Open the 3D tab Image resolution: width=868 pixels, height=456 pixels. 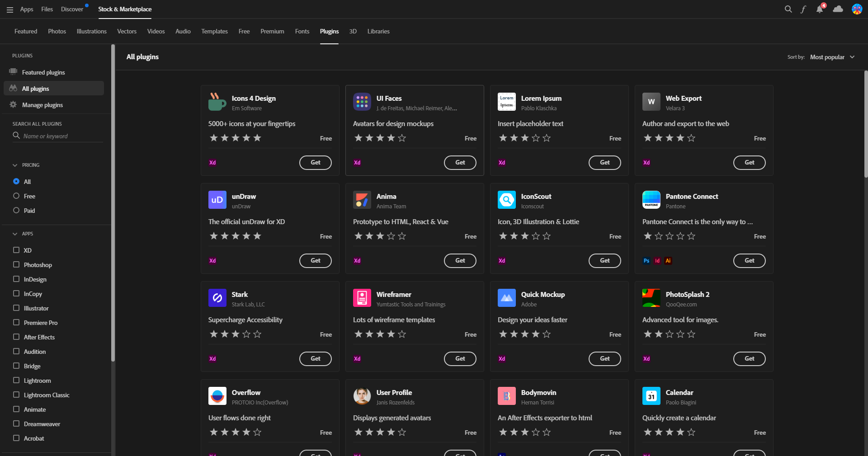[x=353, y=31]
